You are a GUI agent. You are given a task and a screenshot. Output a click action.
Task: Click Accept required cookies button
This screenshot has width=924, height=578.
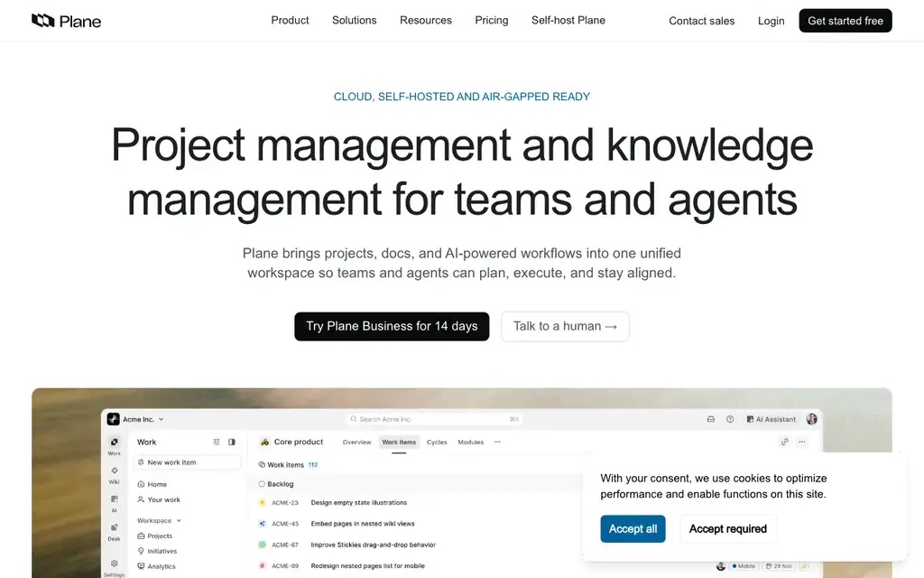[728, 528]
